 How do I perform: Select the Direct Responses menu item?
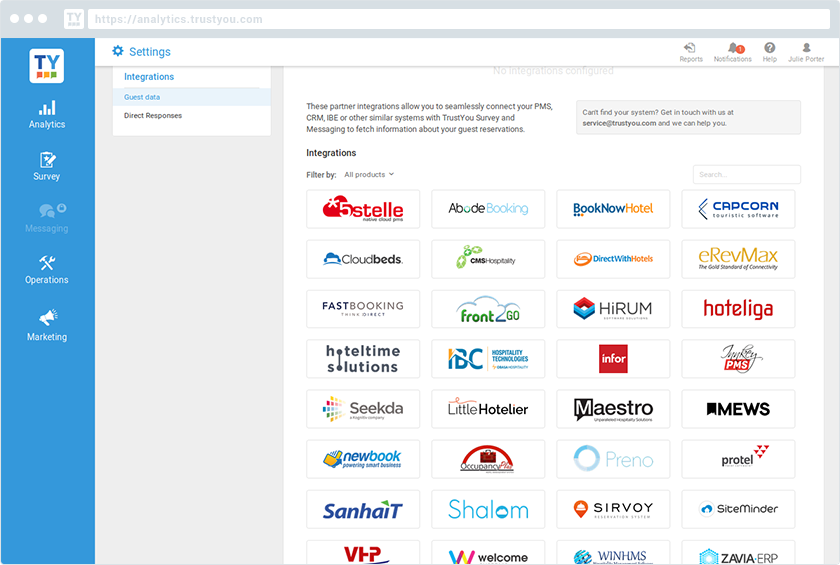[x=192, y=115]
